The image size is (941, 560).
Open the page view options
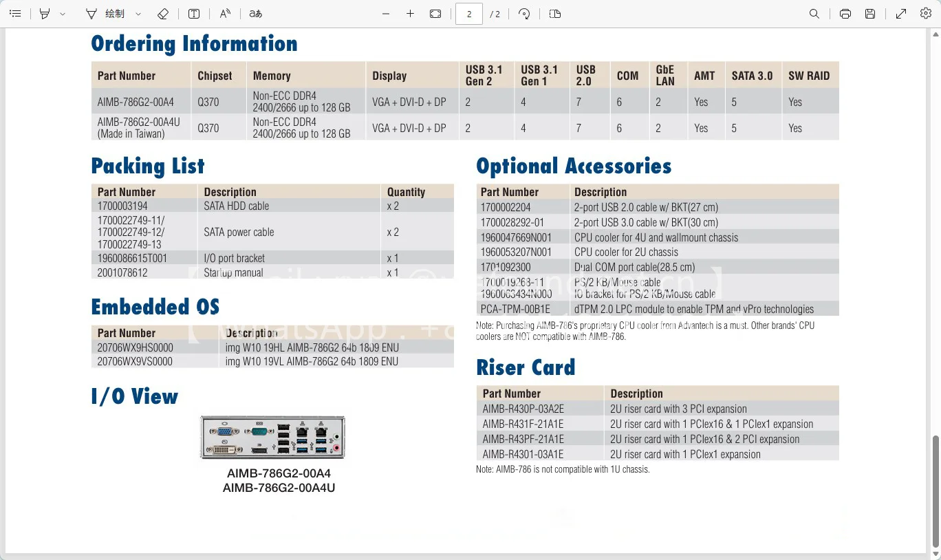555,14
